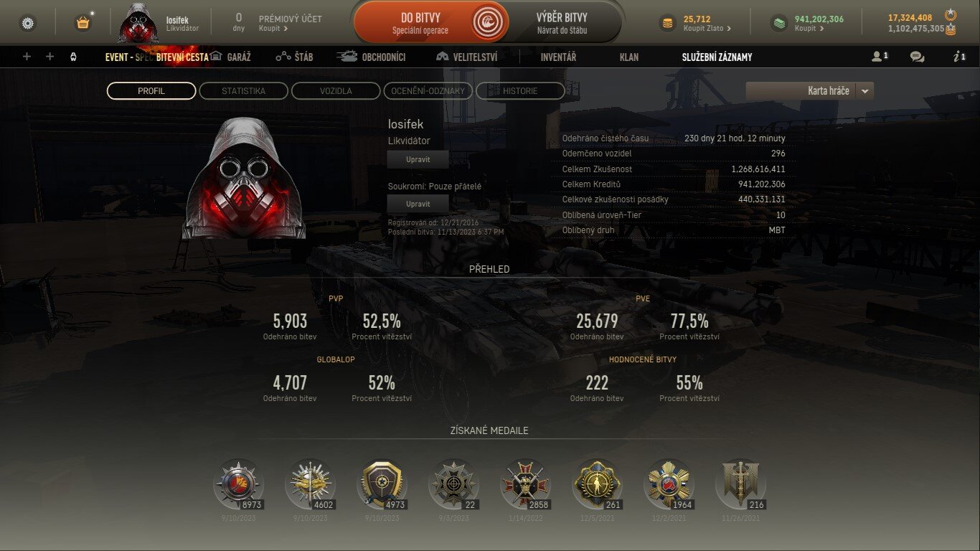Open the settings gear icon

(x=28, y=23)
